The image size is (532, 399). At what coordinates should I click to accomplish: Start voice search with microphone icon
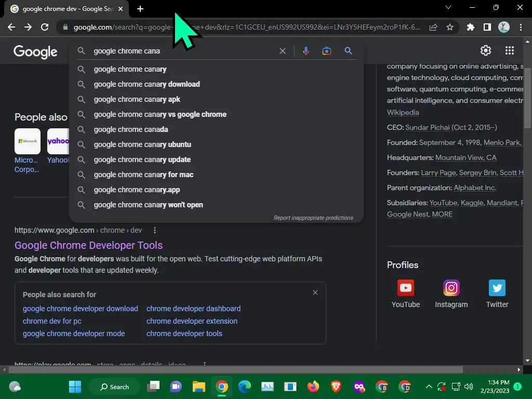[305, 51]
